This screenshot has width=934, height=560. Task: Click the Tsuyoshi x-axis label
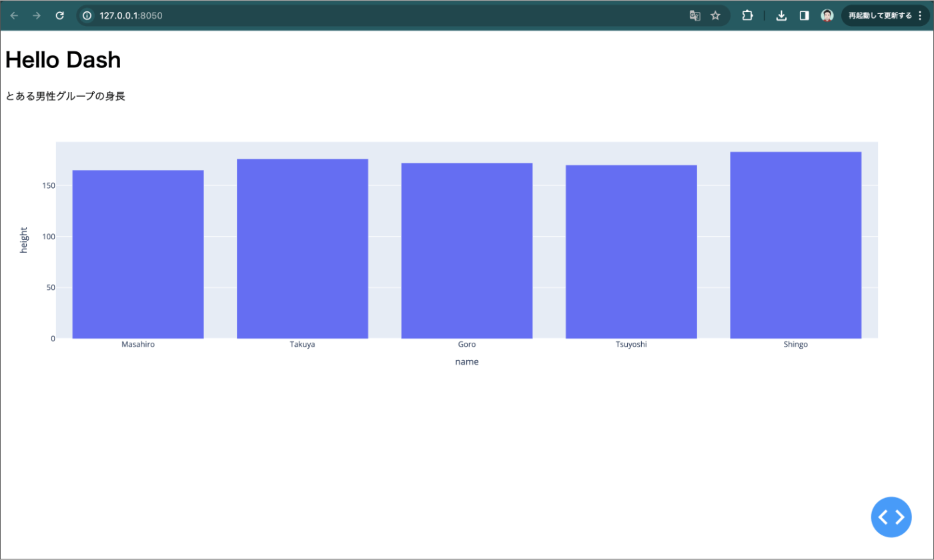pyautogui.click(x=631, y=345)
